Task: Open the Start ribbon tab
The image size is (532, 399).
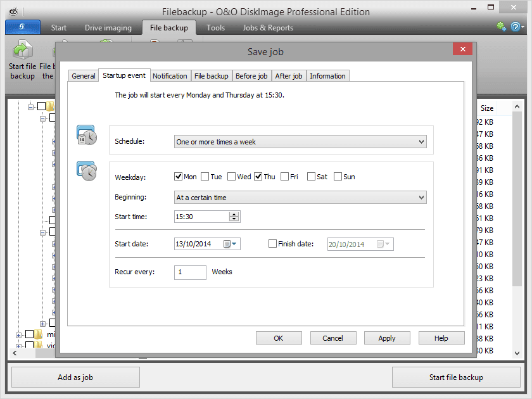Action: tap(59, 28)
